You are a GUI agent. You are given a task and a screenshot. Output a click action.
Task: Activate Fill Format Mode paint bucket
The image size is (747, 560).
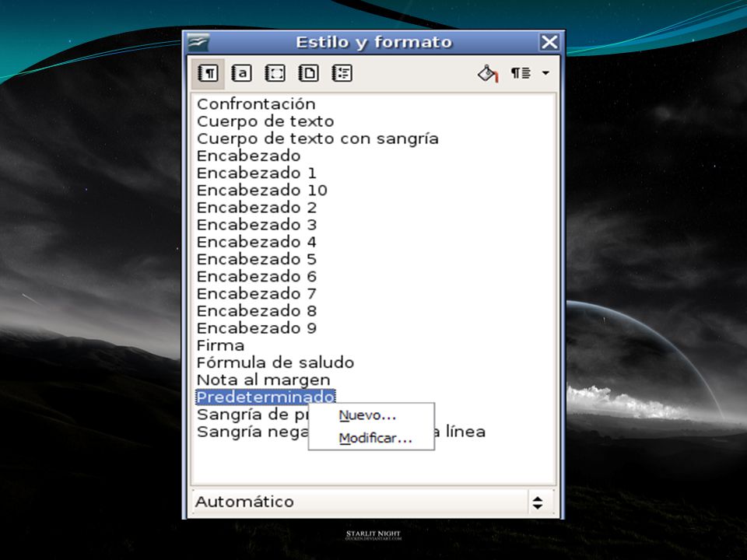[488, 73]
